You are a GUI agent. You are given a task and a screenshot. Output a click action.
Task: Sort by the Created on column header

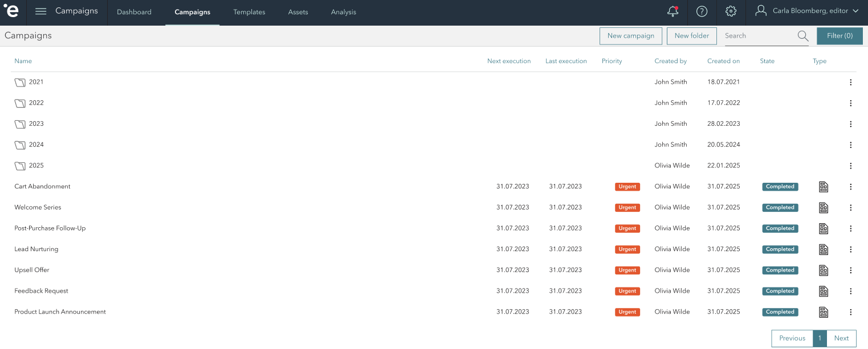point(723,61)
